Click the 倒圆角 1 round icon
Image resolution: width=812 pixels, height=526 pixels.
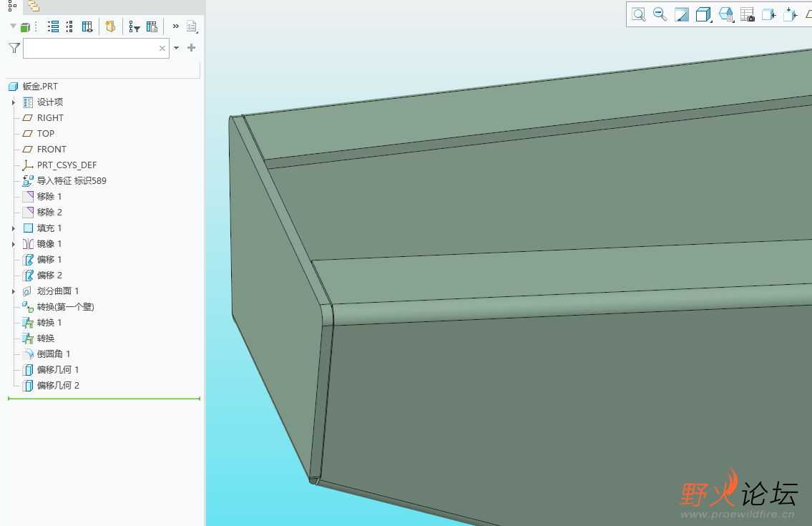click(x=28, y=354)
